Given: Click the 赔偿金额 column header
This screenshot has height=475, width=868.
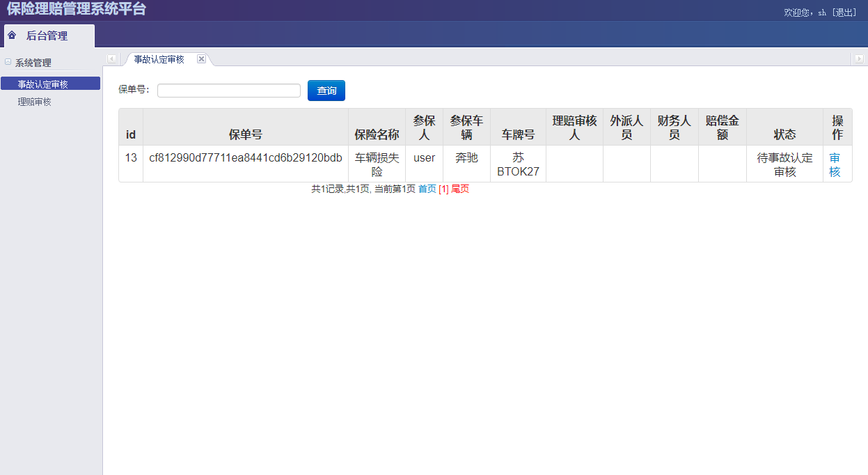Looking at the screenshot, I should point(722,127).
